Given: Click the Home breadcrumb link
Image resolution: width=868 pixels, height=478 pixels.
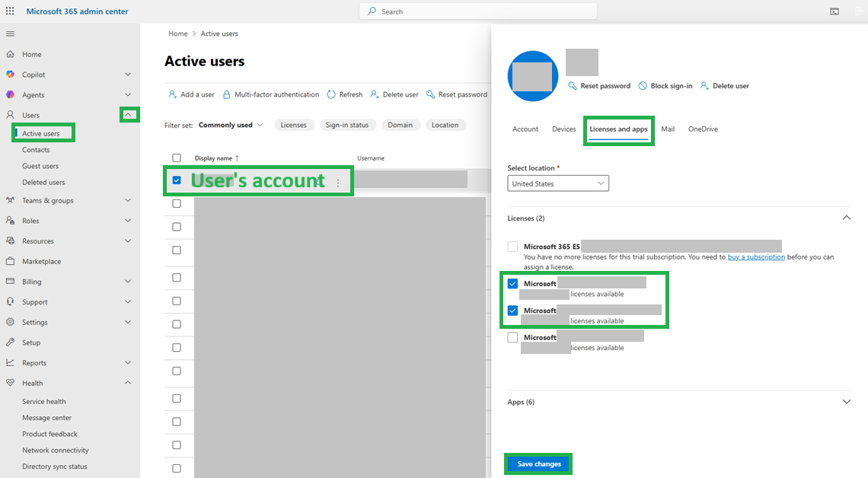Looking at the screenshot, I should coord(177,33).
